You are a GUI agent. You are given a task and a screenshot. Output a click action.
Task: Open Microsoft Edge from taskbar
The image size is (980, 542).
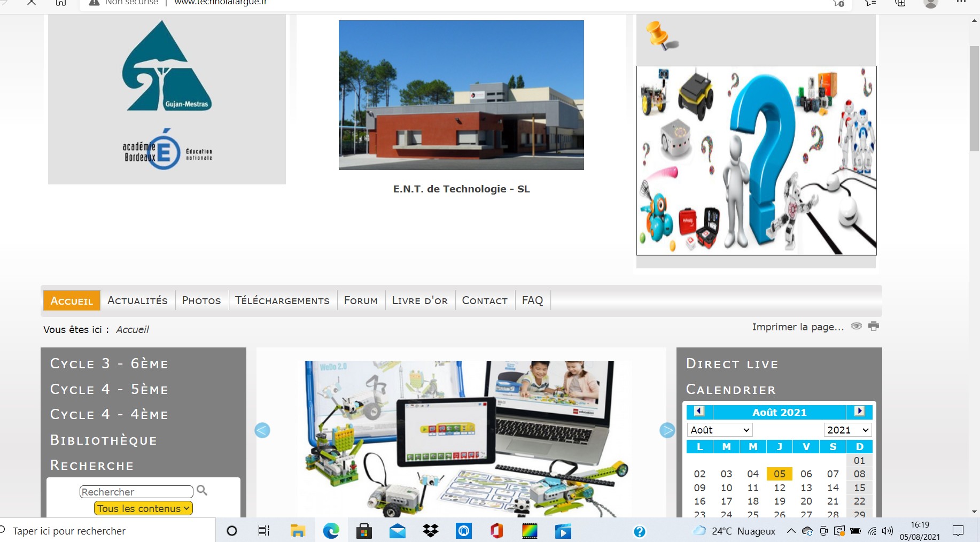point(331,531)
